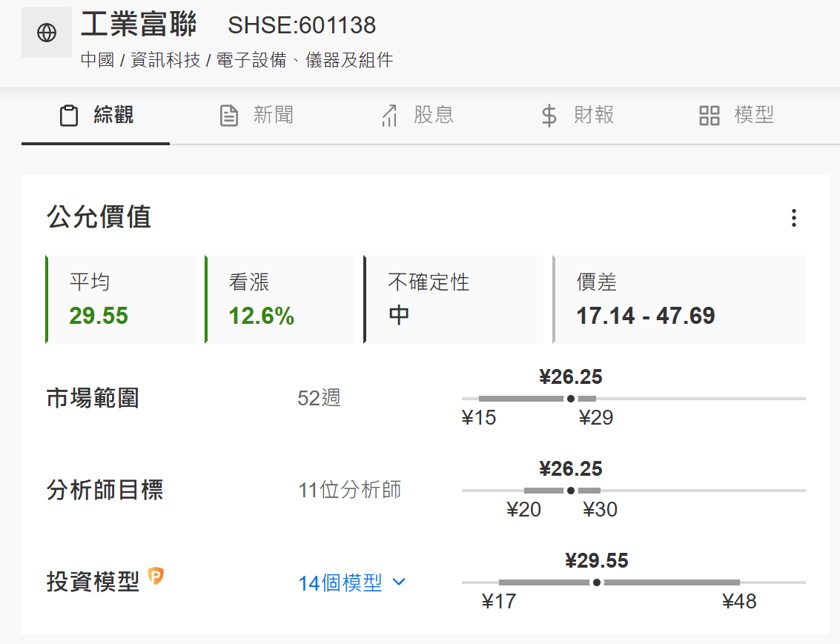Switch to the 新聞 news tab
Screen dimensions: 840x644
257,116
